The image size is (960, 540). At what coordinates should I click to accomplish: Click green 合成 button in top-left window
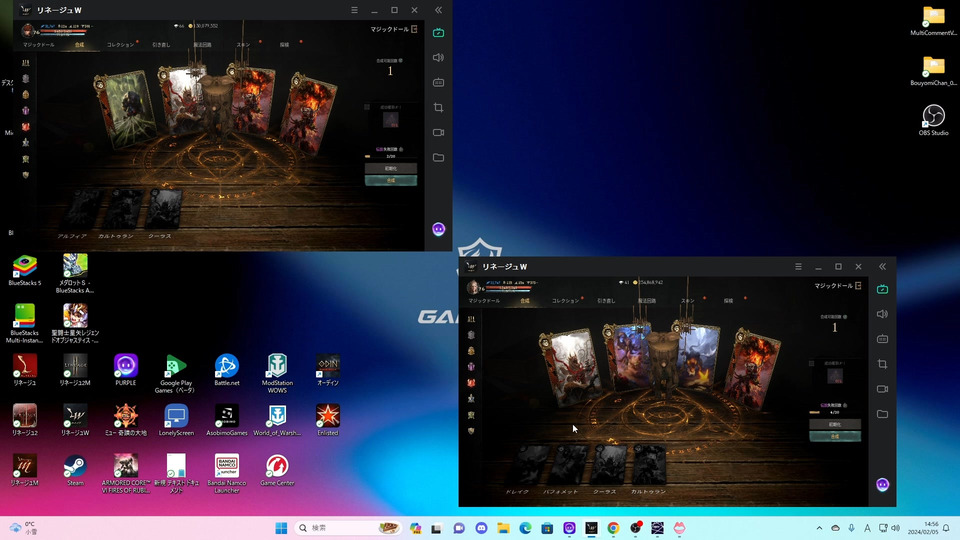[x=391, y=181]
